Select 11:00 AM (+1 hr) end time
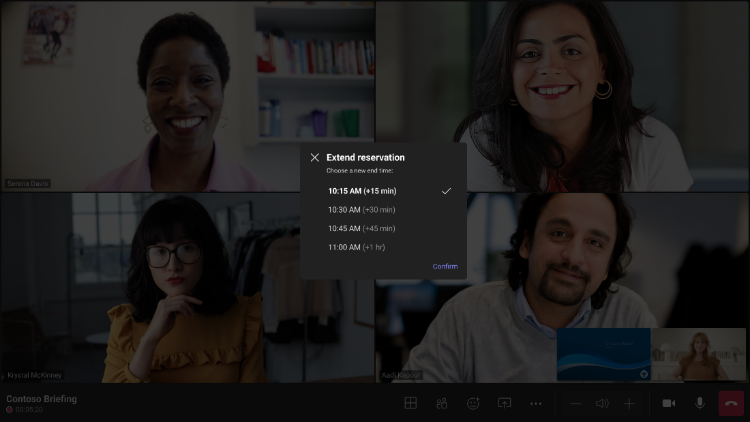This screenshot has height=422, width=750. click(x=383, y=247)
